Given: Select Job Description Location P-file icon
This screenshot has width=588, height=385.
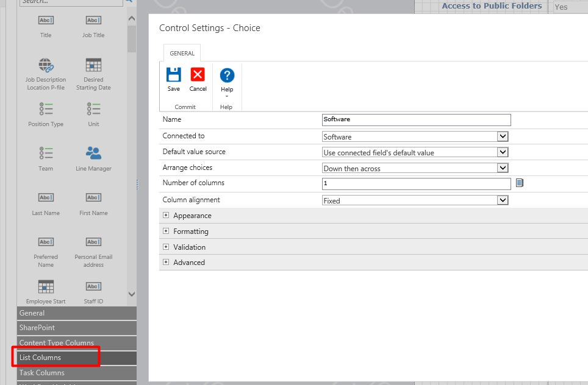Looking at the screenshot, I should [x=46, y=65].
